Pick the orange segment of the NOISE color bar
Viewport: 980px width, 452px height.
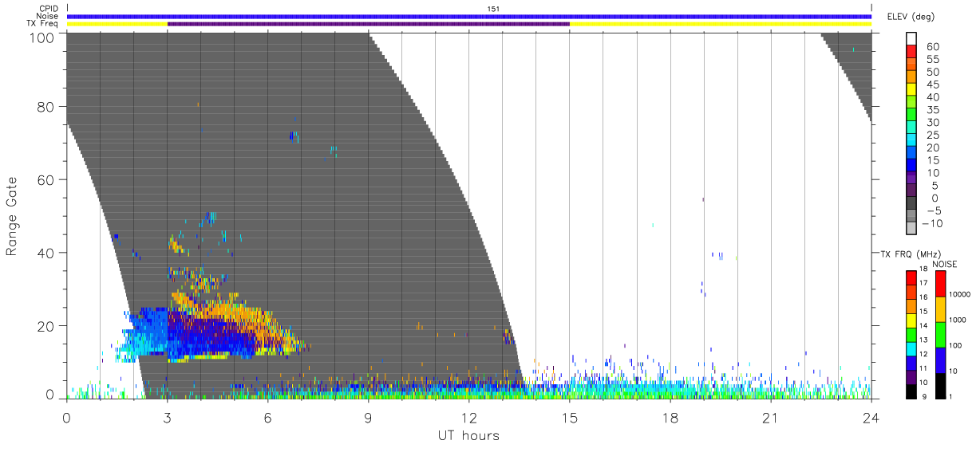click(x=941, y=309)
